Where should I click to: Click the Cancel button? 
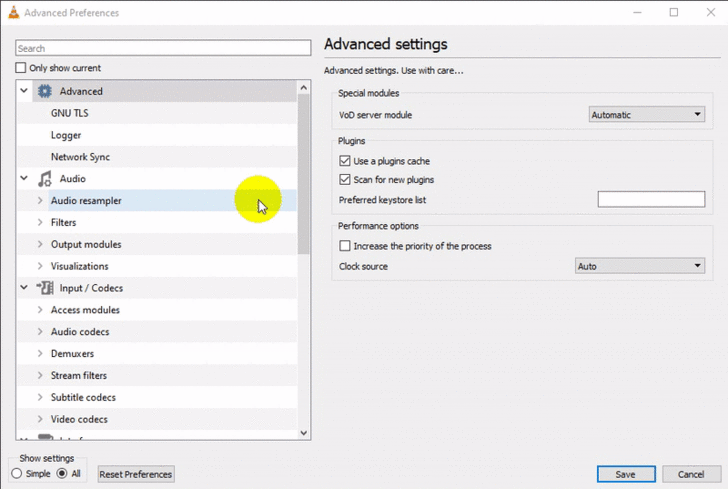coord(691,474)
